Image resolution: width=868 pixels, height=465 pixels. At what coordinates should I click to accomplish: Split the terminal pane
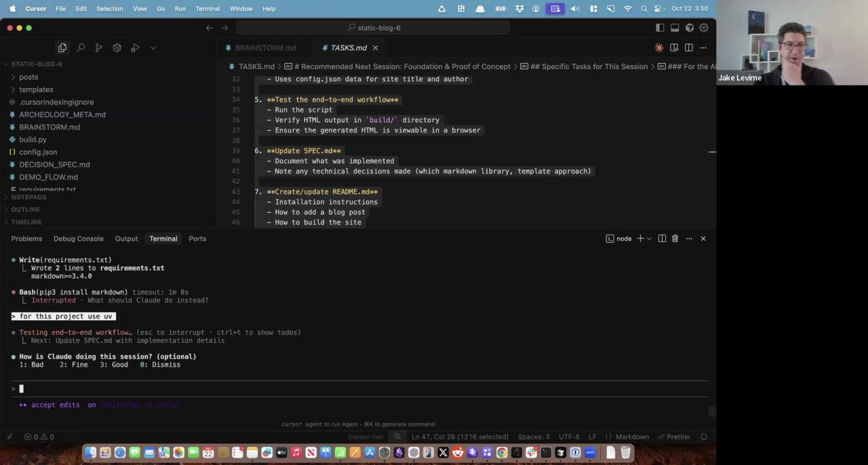pos(662,238)
